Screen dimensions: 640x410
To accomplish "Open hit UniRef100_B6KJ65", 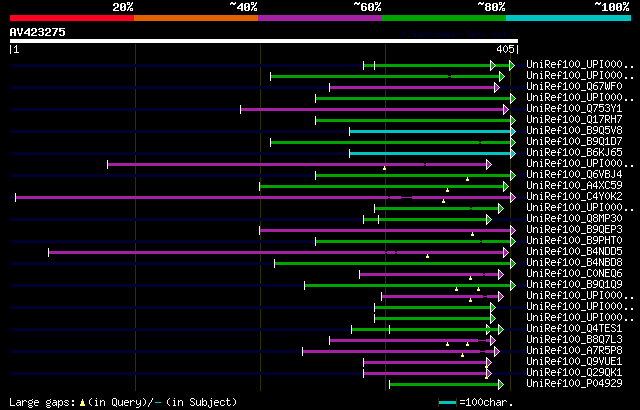I will coord(574,153).
